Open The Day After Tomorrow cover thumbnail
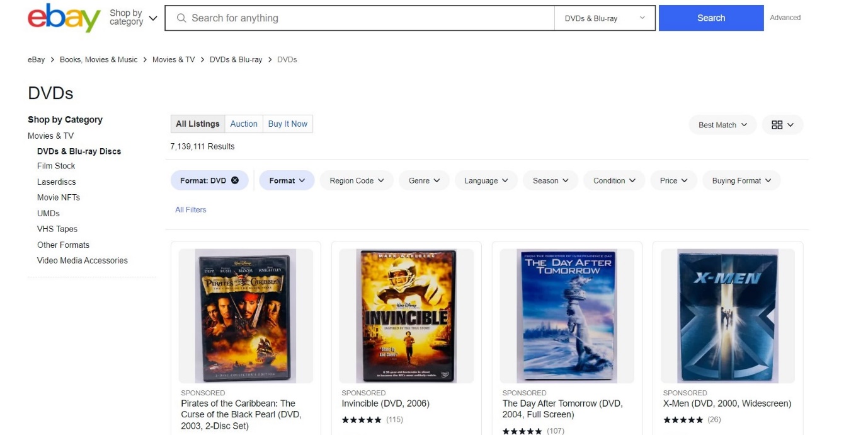 (x=567, y=316)
